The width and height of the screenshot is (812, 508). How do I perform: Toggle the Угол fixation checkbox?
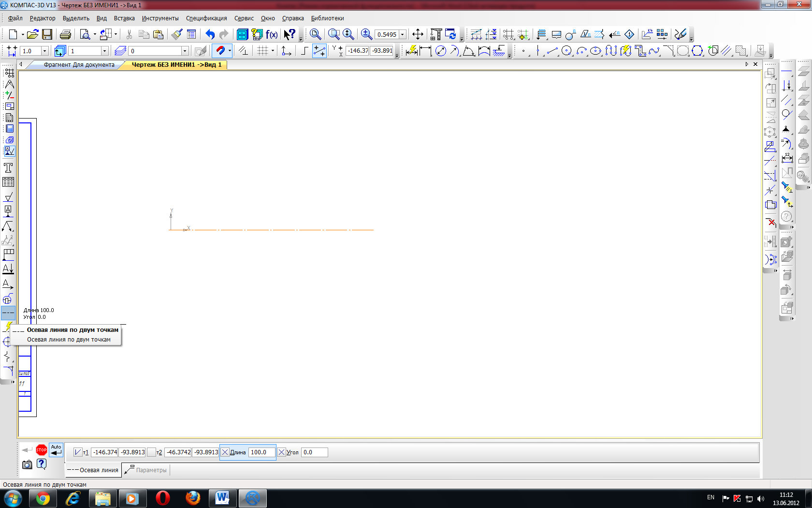282,452
